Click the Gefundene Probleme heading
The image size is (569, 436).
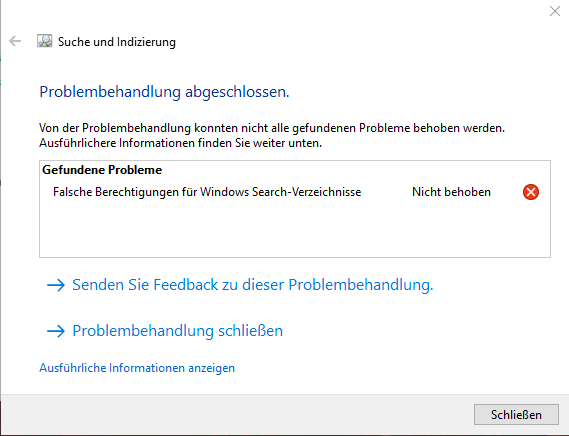(102, 170)
